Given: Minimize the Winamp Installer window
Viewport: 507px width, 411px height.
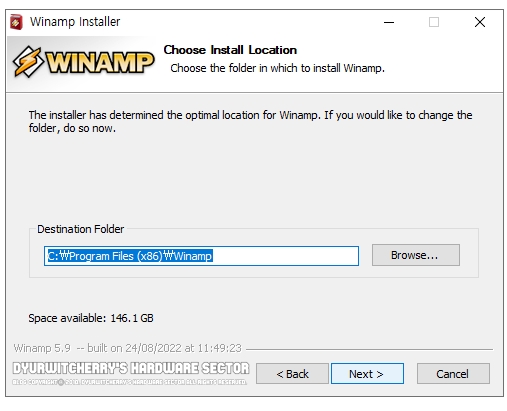Looking at the screenshot, I should point(389,22).
